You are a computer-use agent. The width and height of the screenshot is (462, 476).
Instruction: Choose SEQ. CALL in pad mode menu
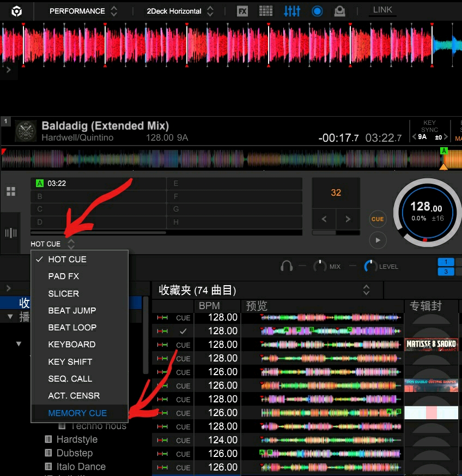[x=80, y=379]
